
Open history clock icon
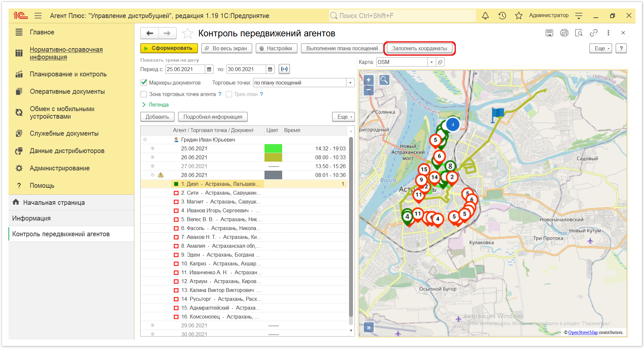click(x=502, y=15)
